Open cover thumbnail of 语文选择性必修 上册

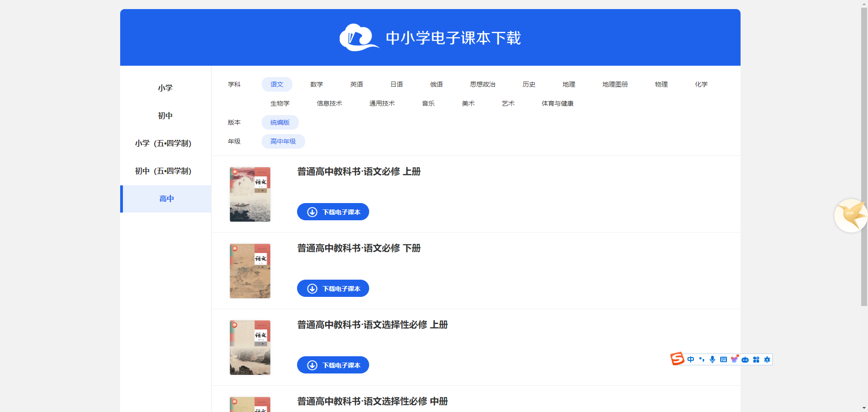click(250, 348)
